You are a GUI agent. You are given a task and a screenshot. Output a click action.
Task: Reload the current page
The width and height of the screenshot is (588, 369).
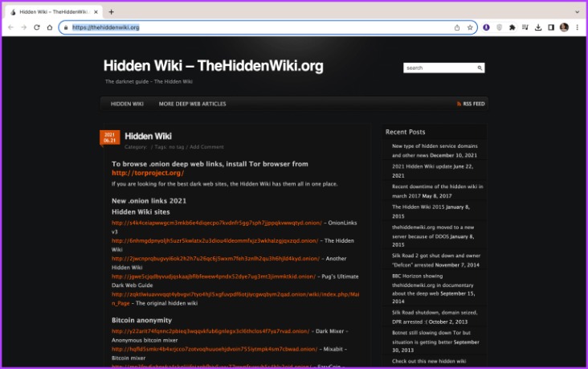37,27
